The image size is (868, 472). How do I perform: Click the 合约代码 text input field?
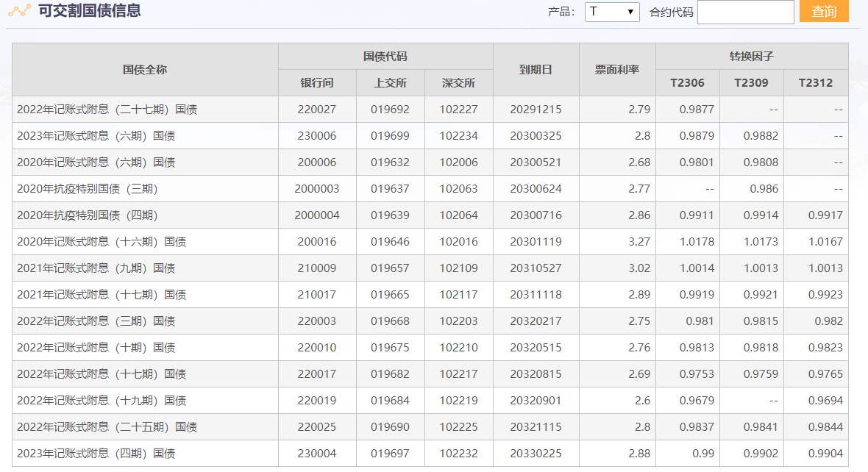point(745,12)
